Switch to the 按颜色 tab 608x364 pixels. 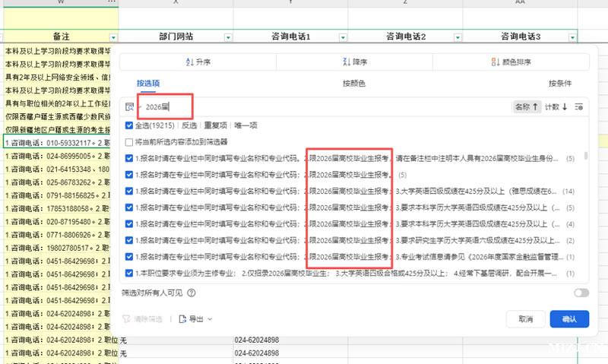tap(353, 83)
